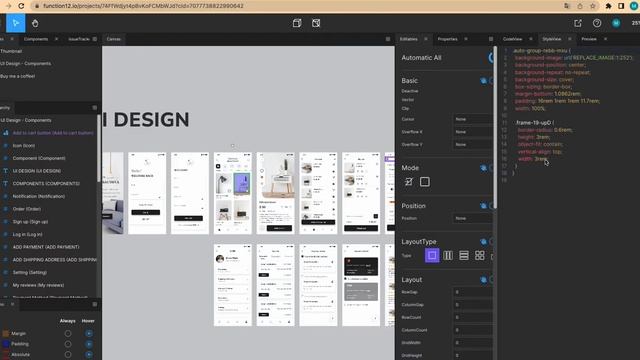This screenshot has height=360, width=640.
Task: Open the CodeView tab
Action: point(512,39)
